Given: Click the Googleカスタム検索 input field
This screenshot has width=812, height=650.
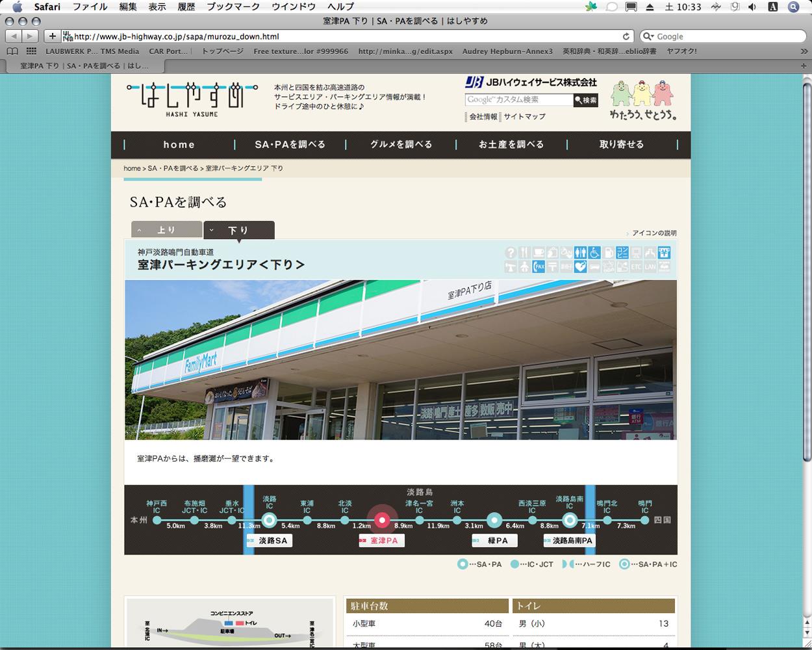Looking at the screenshot, I should click(x=519, y=100).
